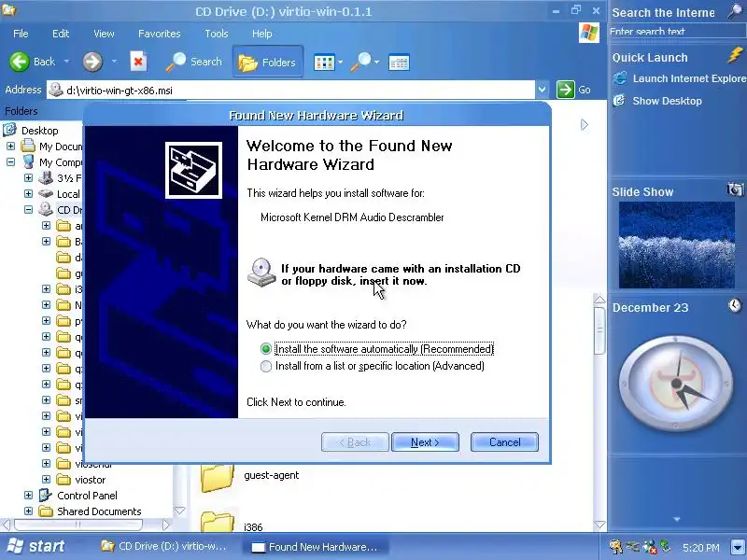The width and height of the screenshot is (747, 560).
Task: Open the Help menu
Action: pyautogui.click(x=262, y=34)
